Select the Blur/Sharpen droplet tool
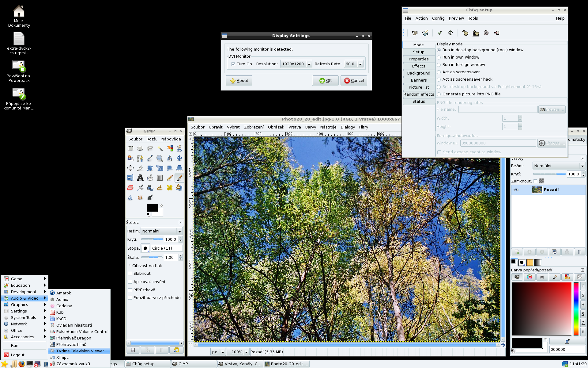The width and height of the screenshot is (588, 368). 130,197
